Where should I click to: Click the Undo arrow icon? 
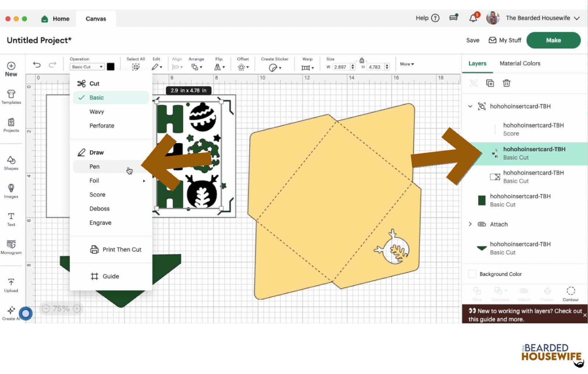37,65
